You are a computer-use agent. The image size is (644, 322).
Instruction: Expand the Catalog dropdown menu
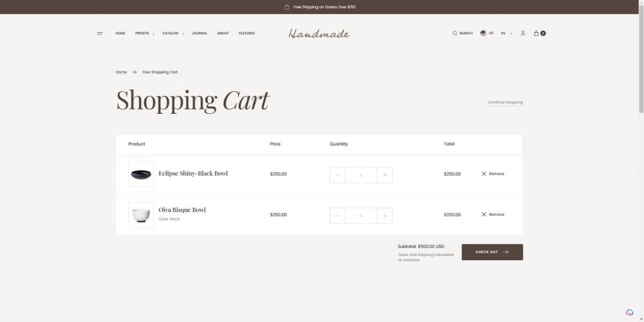pyautogui.click(x=173, y=33)
